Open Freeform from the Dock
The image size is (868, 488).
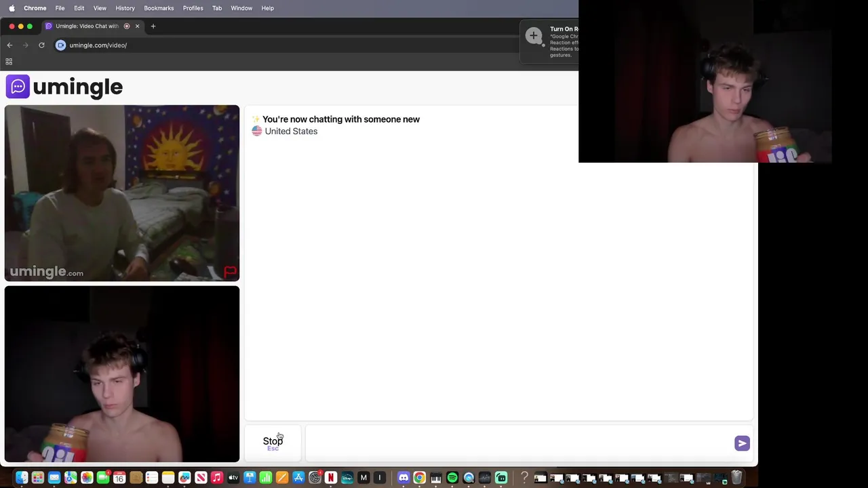click(184, 478)
